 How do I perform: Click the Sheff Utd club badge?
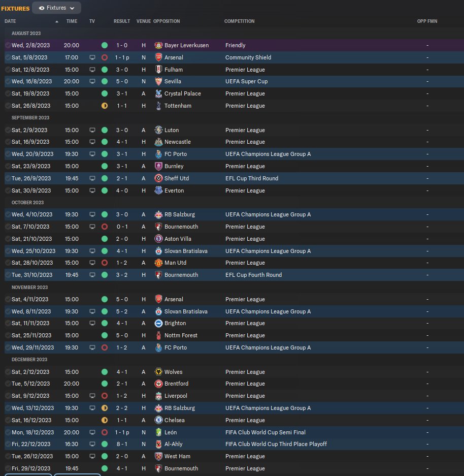tap(158, 178)
